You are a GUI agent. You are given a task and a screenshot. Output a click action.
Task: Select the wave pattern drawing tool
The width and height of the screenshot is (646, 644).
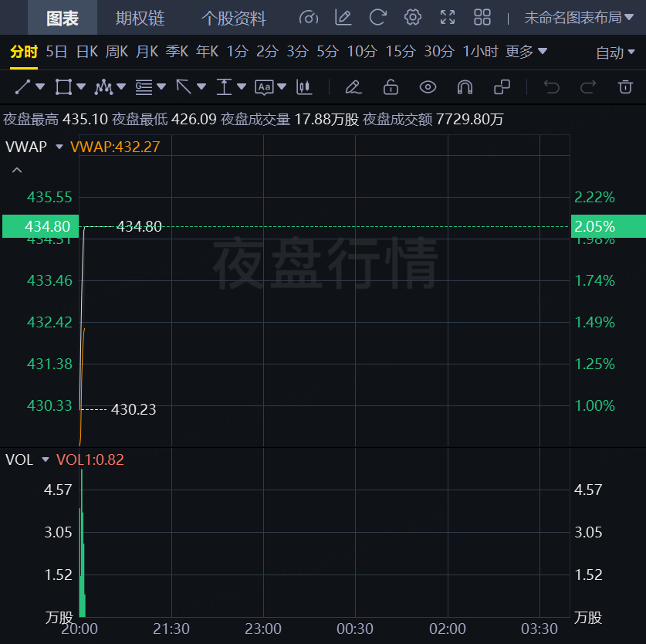(x=103, y=87)
